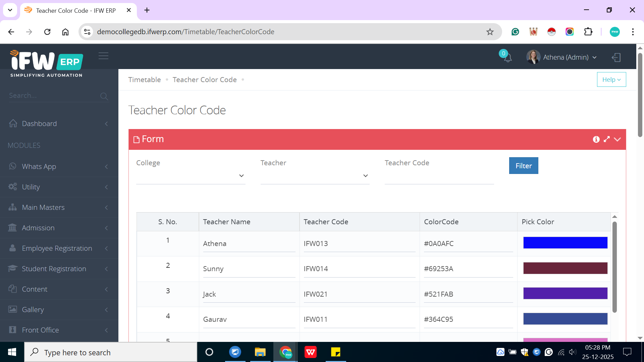Open the Help dropdown button
Screen dimensions: 644x362
pos(611,80)
